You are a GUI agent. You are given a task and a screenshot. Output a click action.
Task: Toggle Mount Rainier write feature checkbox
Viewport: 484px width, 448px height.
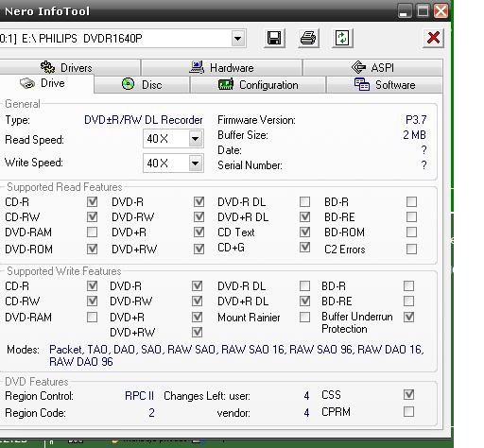click(304, 317)
